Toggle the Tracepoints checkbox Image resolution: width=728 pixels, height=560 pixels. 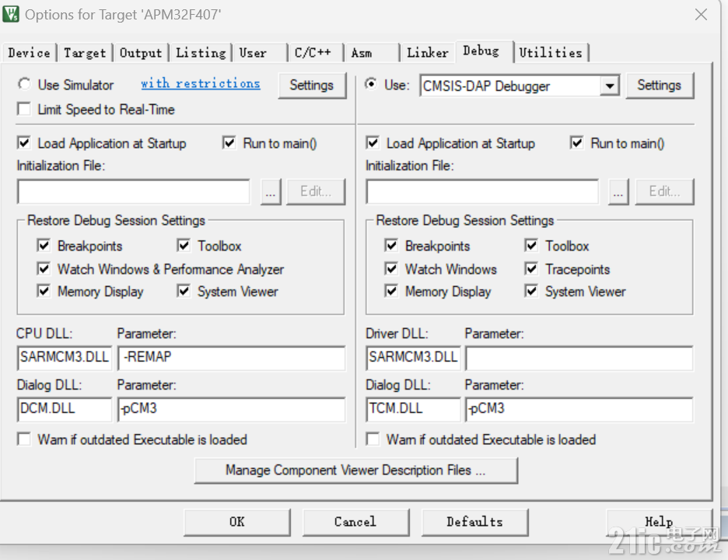pyautogui.click(x=531, y=268)
